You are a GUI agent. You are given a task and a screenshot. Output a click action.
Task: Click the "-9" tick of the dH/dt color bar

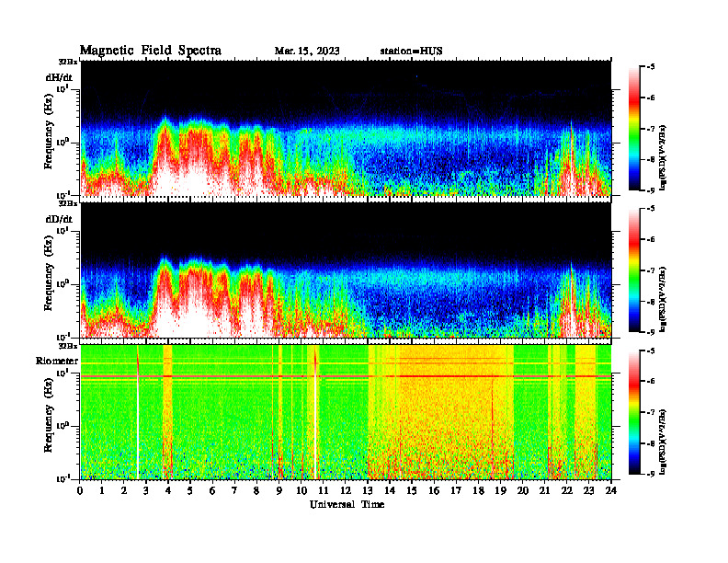pos(651,190)
